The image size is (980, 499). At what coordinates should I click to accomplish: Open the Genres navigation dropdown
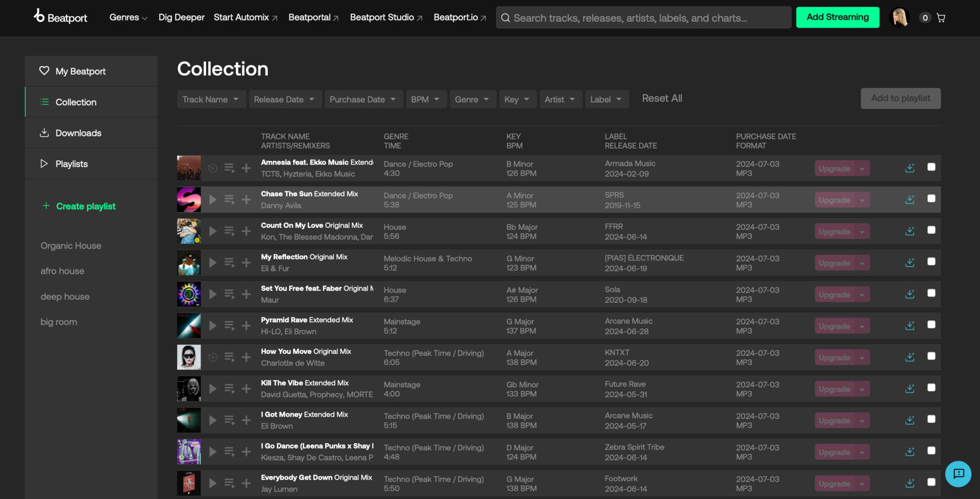click(128, 17)
